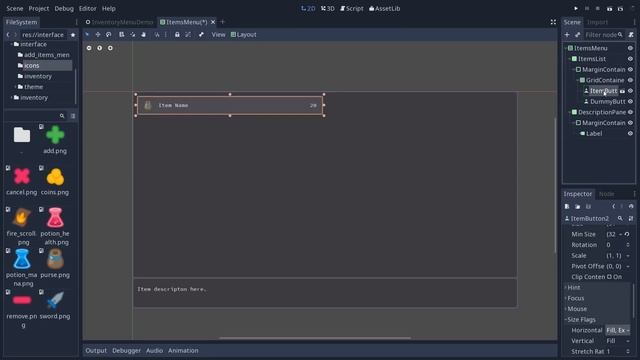The width and height of the screenshot is (640, 360).
Task: Open the Output bottom panel
Action: pyautogui.click(x=96, y=351)
